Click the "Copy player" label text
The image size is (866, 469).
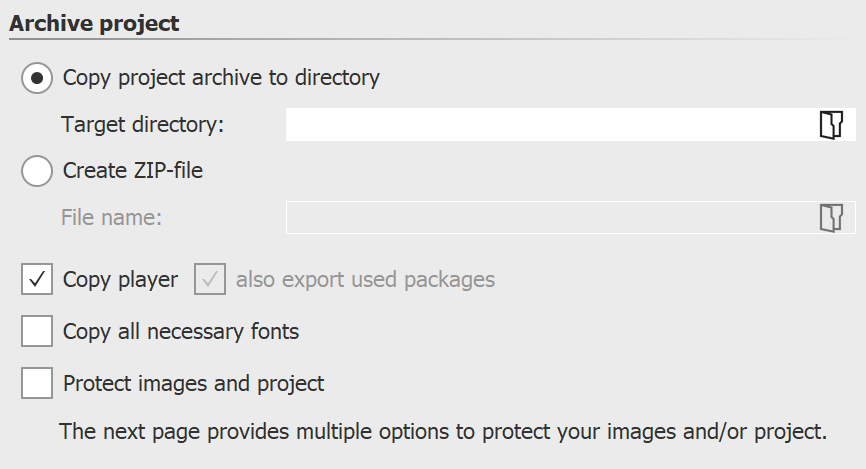120,280
